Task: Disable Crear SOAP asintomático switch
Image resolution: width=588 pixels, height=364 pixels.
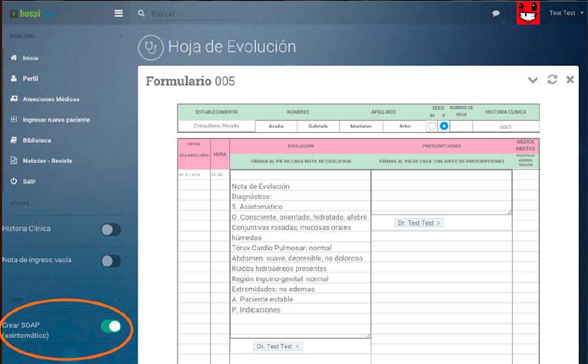Action: coord(111,326)
